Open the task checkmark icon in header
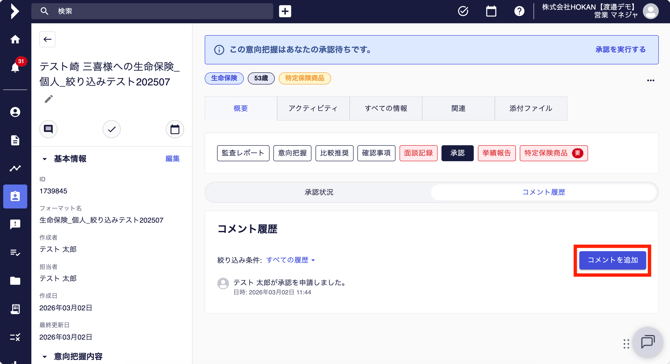 point(463,11)
